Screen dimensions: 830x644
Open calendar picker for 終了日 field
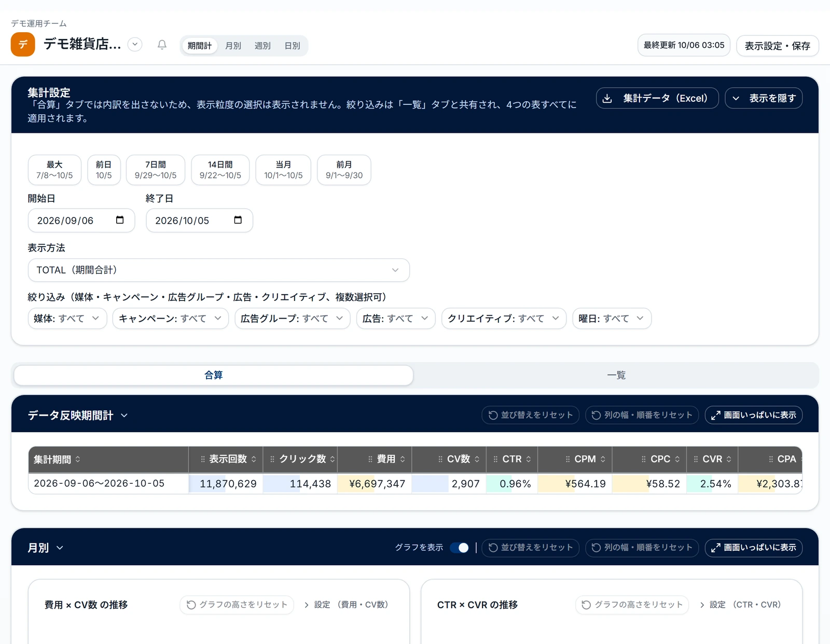click(238, 220)
